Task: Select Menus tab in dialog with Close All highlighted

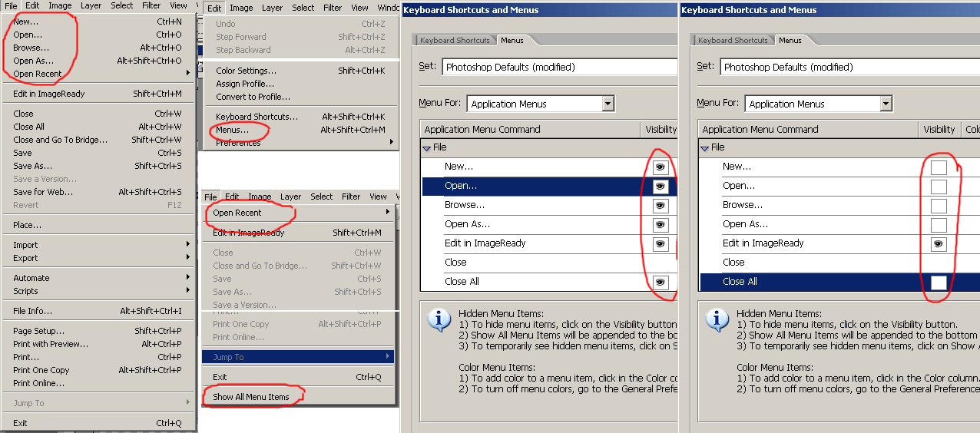Action: [x=790, y=40]
